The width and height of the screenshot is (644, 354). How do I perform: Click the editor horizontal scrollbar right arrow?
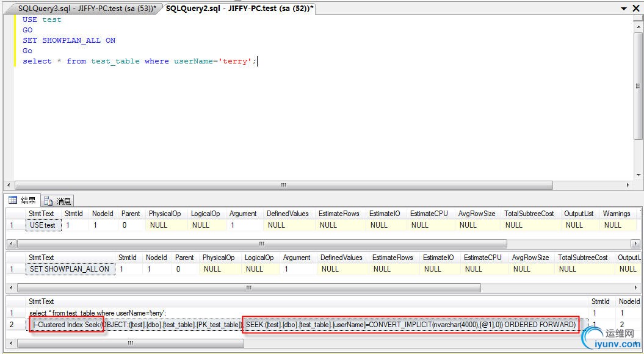pos(628,185)
